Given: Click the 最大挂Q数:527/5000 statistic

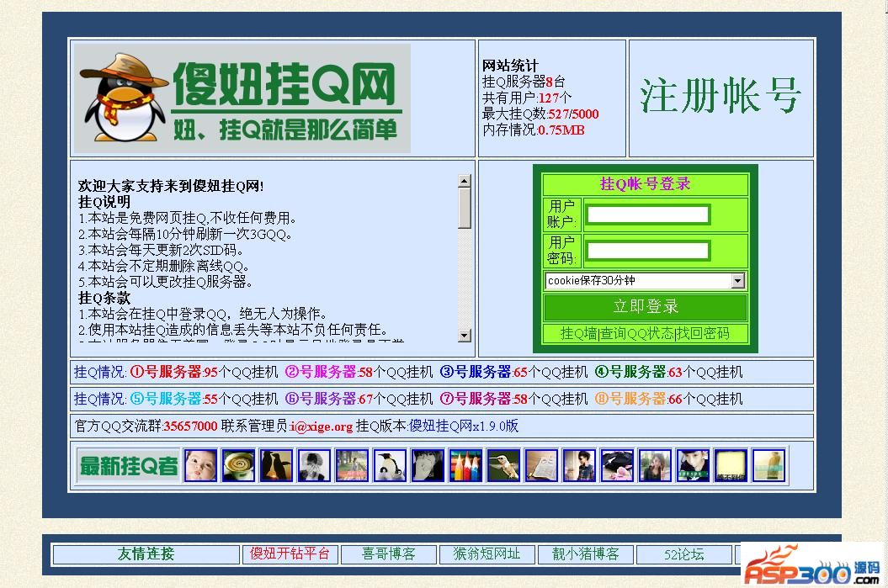Looking at the screenshot, I should (x=540, y=114).
